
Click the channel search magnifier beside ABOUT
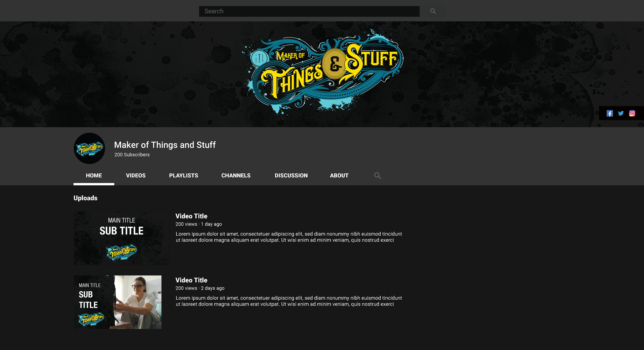(378, 176)
